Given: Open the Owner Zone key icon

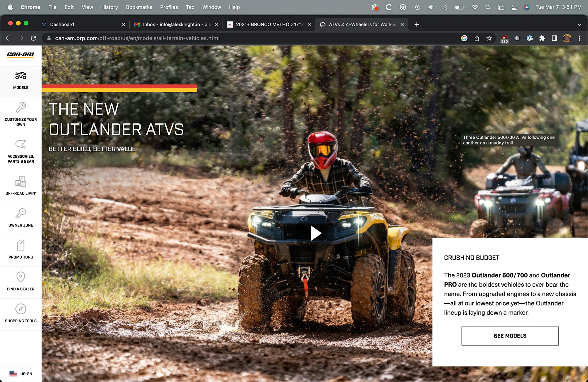Looking at the screenshot, I should coord(21,213).
